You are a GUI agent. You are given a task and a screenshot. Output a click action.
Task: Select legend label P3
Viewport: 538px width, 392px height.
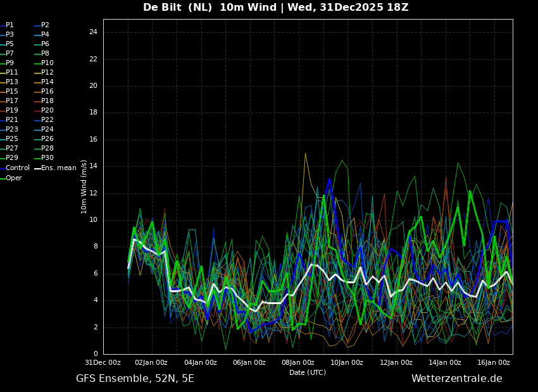(7, 35)
